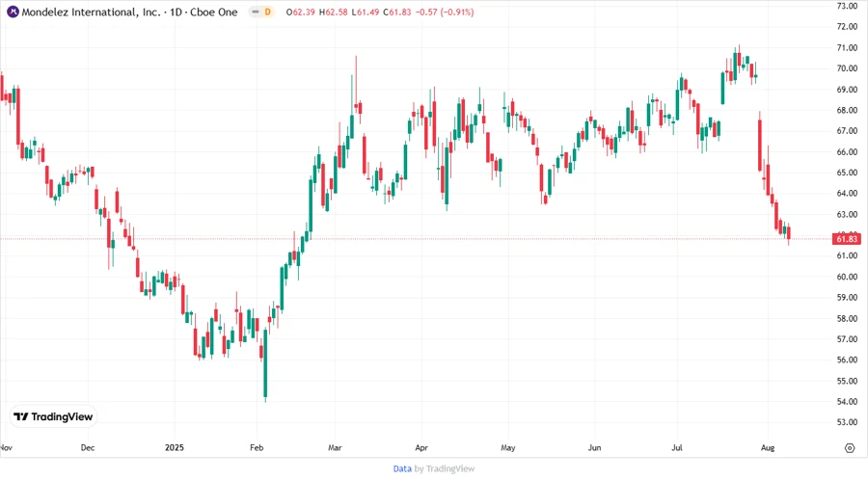
Task: Click the 58.00 price axis label
Action: point(847,318)
